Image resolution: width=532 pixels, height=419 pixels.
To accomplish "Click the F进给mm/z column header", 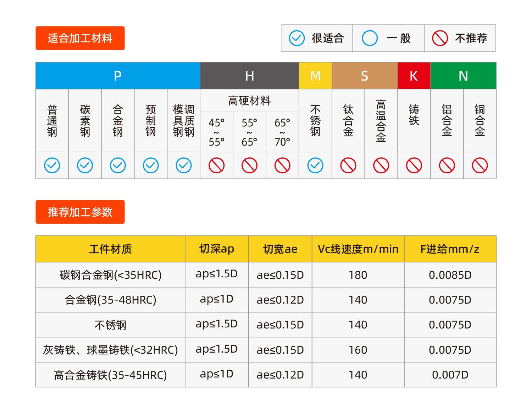I will click(450, 249).
